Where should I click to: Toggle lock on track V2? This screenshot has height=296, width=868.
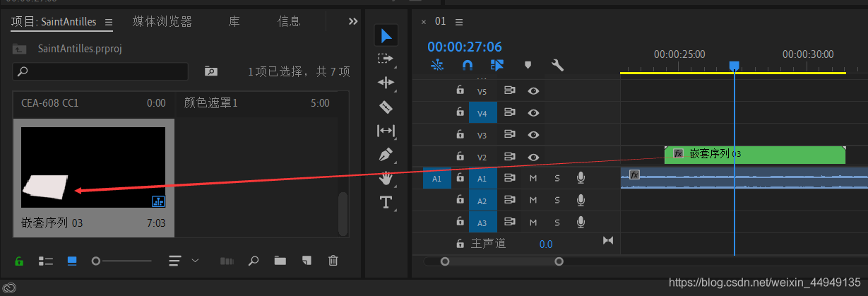tap(460, 157)
